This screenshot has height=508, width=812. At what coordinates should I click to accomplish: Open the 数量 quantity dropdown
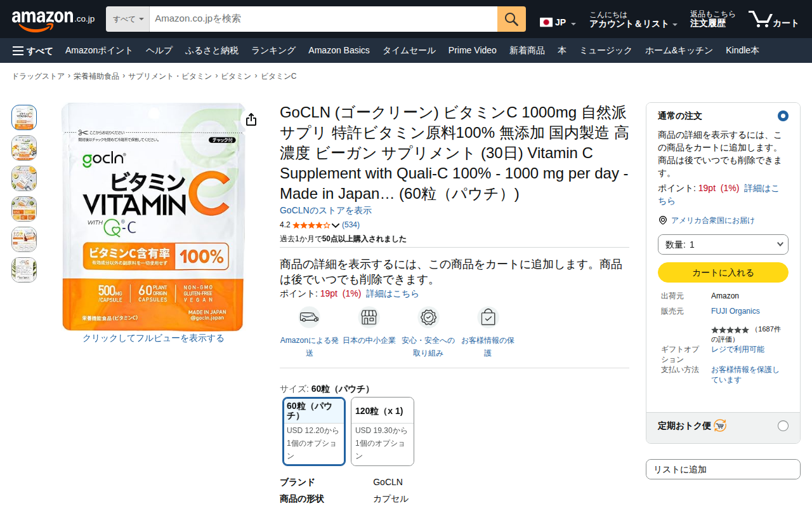(723, 244)
